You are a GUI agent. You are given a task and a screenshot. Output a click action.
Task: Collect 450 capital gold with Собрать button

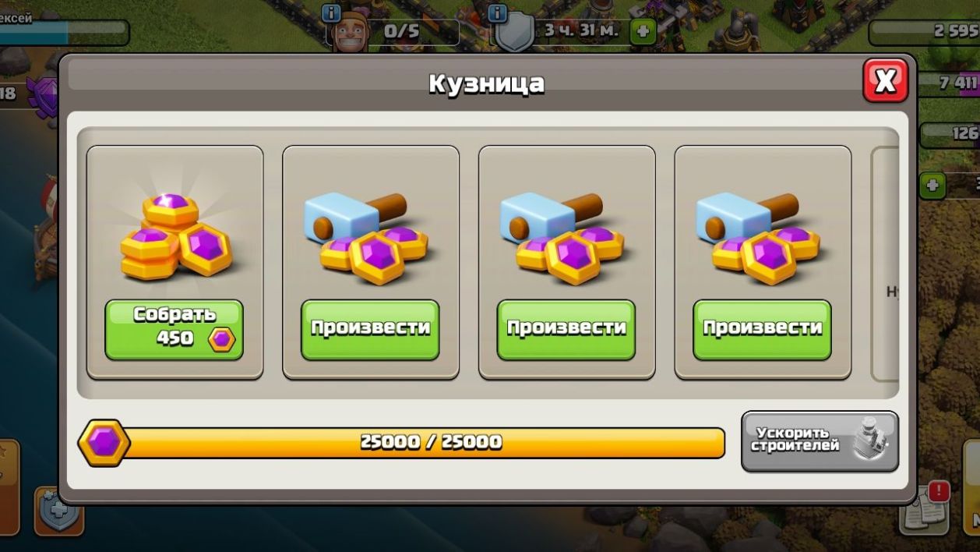coord(174,329)
